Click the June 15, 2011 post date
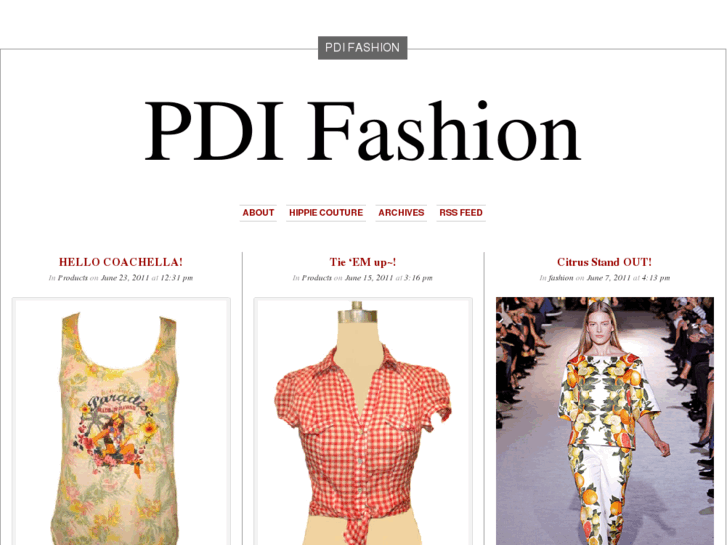Image resolution: width=727 pixels, height=545 pixels. click(369, 278)
